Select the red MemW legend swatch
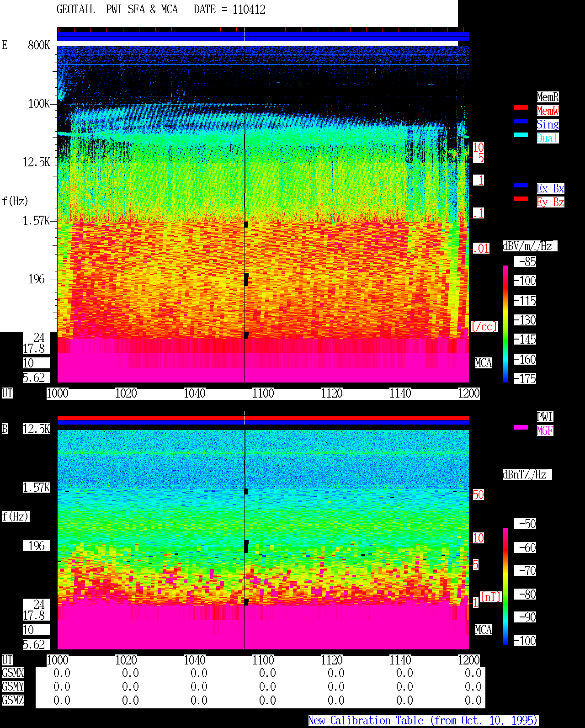 (x=521, y=107)
